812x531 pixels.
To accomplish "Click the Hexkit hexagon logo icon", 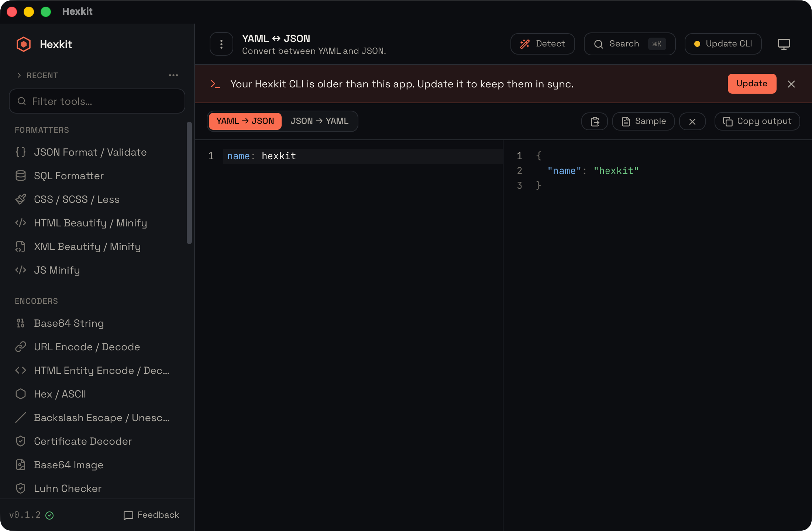I will coord(24,44).
